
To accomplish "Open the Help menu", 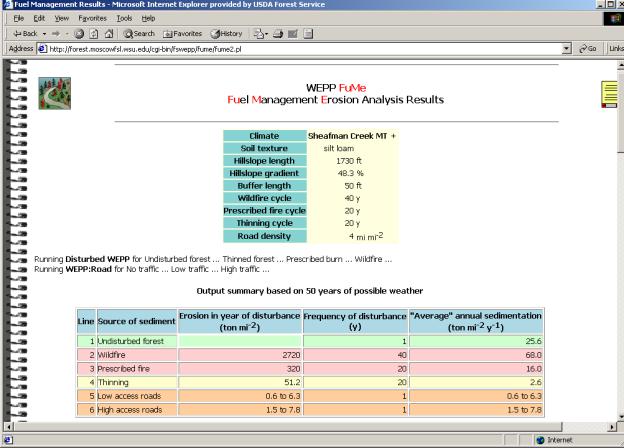I will (x=148, y=18).
